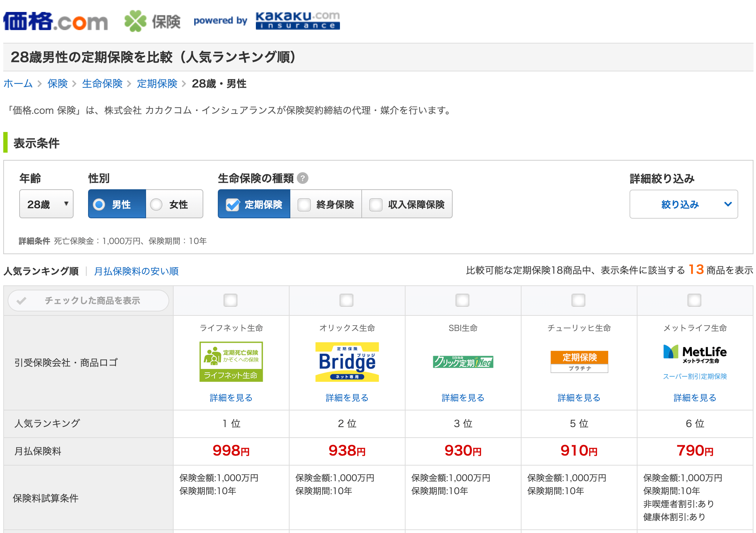
Task: Tick the compare checkbox for メットライフ生命
Action: click(x=694, y=300)
